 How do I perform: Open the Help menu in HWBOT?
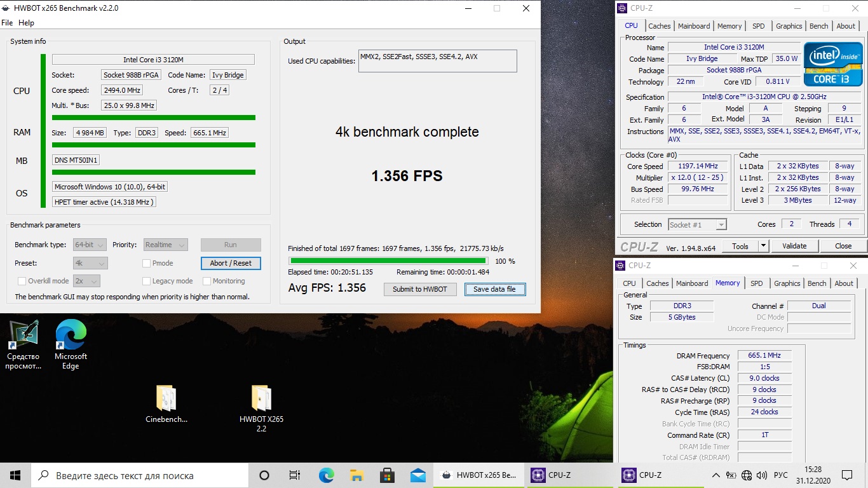point(27,23)
